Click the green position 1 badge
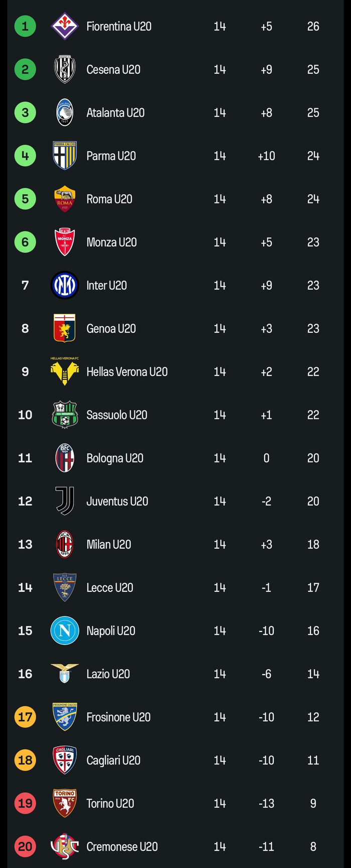The height and width of the screenshot is (868, 351). 25,26
